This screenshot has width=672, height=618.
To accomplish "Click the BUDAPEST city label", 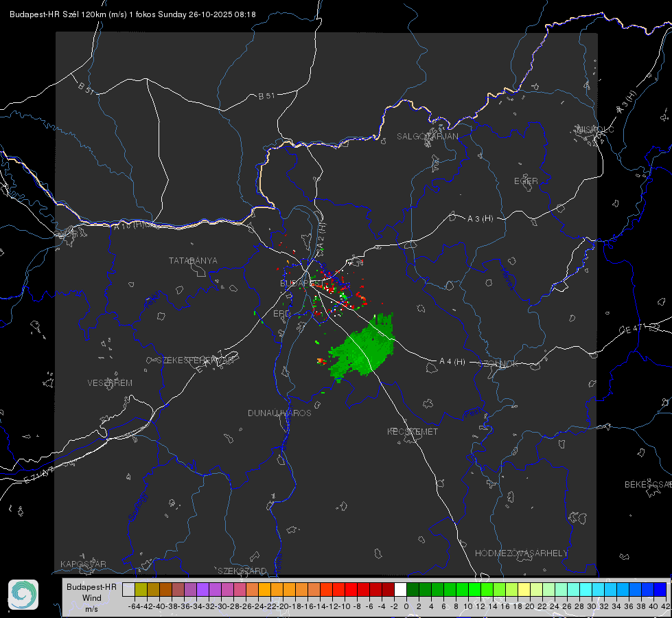I will 302,283.
